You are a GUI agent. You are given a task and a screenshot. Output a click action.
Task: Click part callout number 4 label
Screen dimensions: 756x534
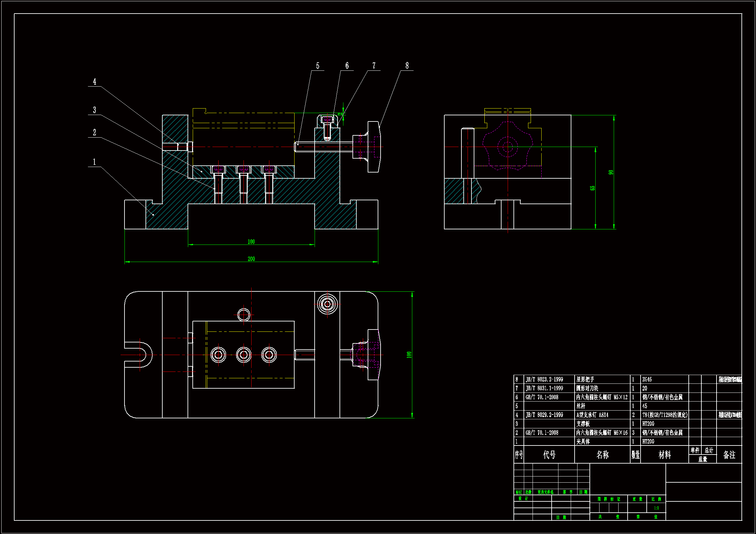click(x=94, y=82)
